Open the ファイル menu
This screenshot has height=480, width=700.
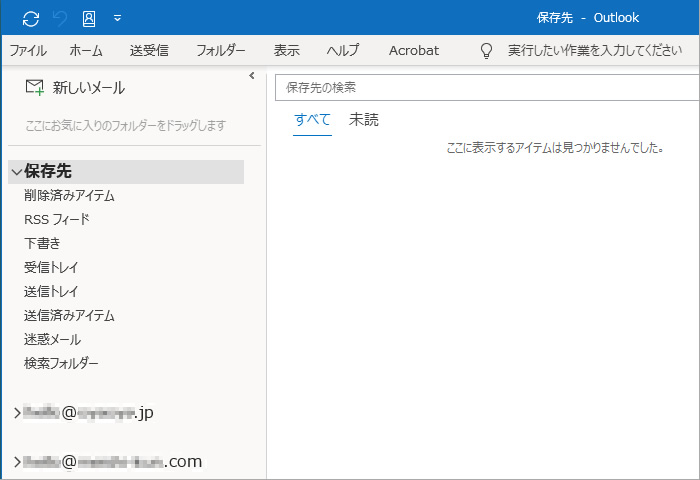28,50
